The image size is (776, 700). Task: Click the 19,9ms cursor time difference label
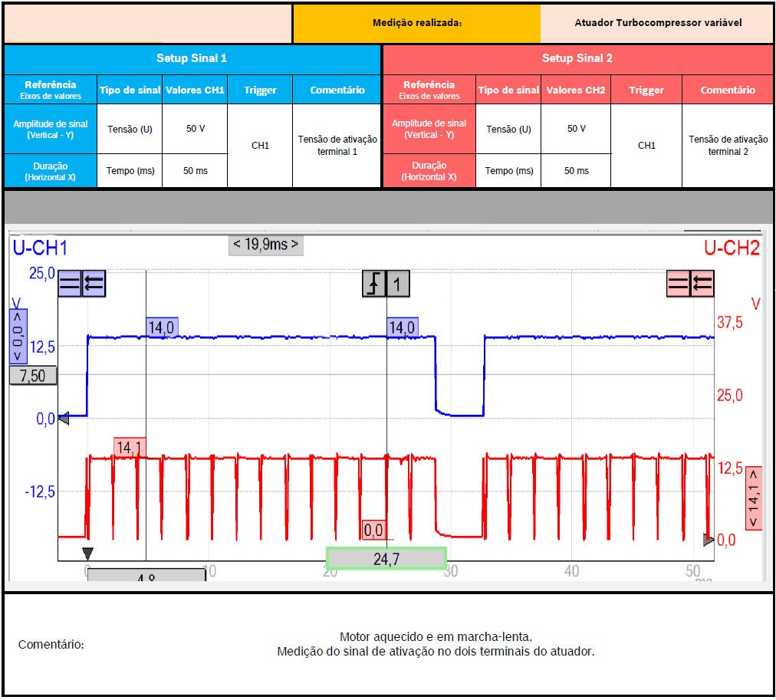pyautogui.click(x=265, y=245)
